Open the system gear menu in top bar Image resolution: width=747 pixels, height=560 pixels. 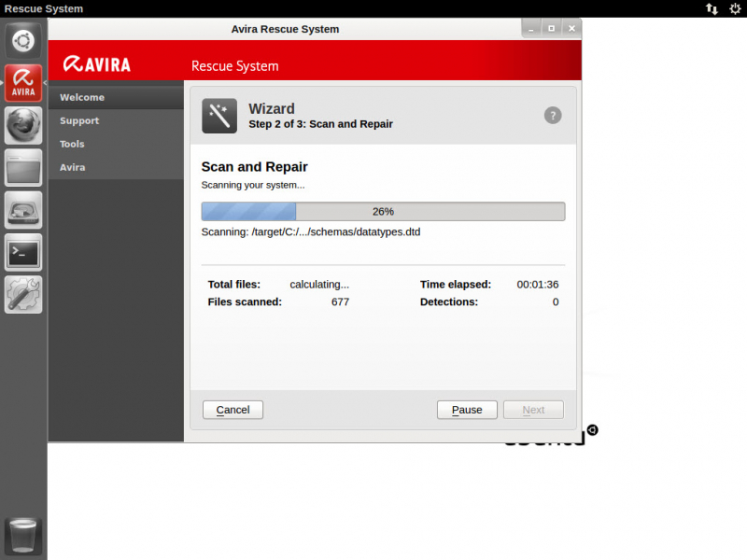pos(735,8)
